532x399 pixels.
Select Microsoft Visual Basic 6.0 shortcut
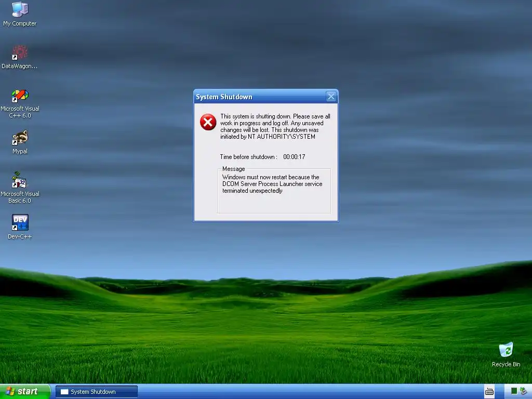coord(20,188)
